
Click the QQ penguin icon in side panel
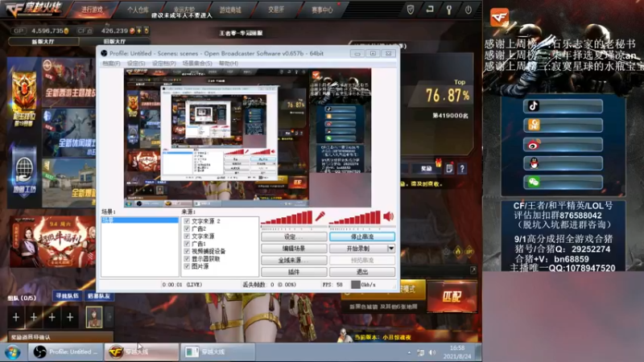click(534, 163)
